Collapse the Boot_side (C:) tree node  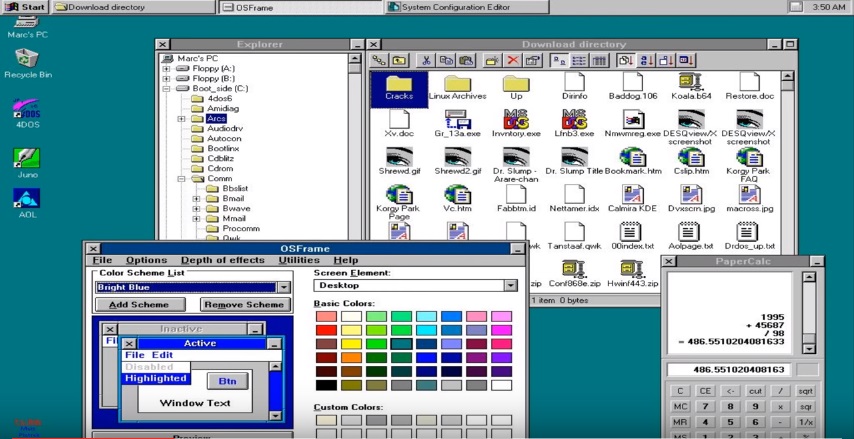[166, 88]
